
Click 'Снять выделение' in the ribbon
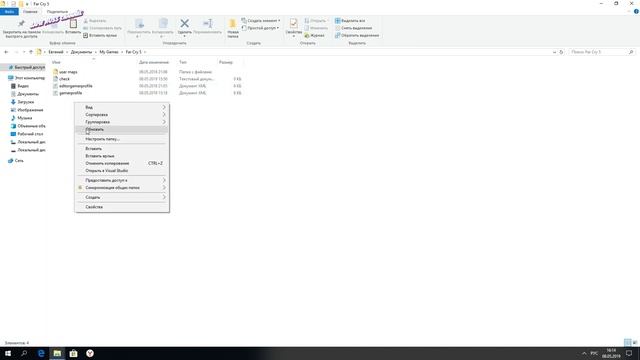(353, 28)
